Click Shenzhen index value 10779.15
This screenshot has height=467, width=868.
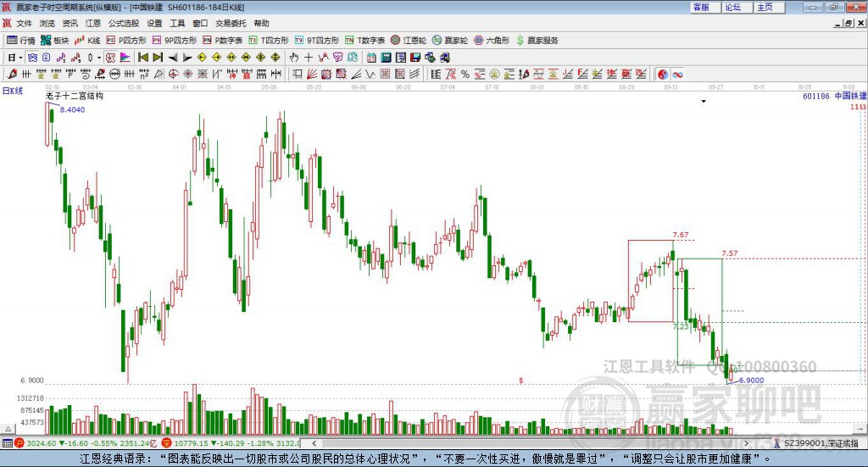pyautogui.click(x=191, y=443)
